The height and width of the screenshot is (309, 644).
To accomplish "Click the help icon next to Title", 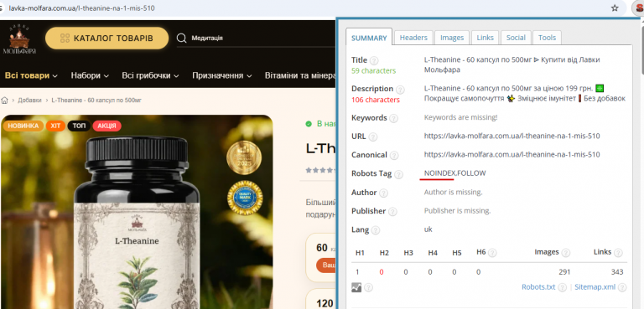I will (x=374, y=61).
